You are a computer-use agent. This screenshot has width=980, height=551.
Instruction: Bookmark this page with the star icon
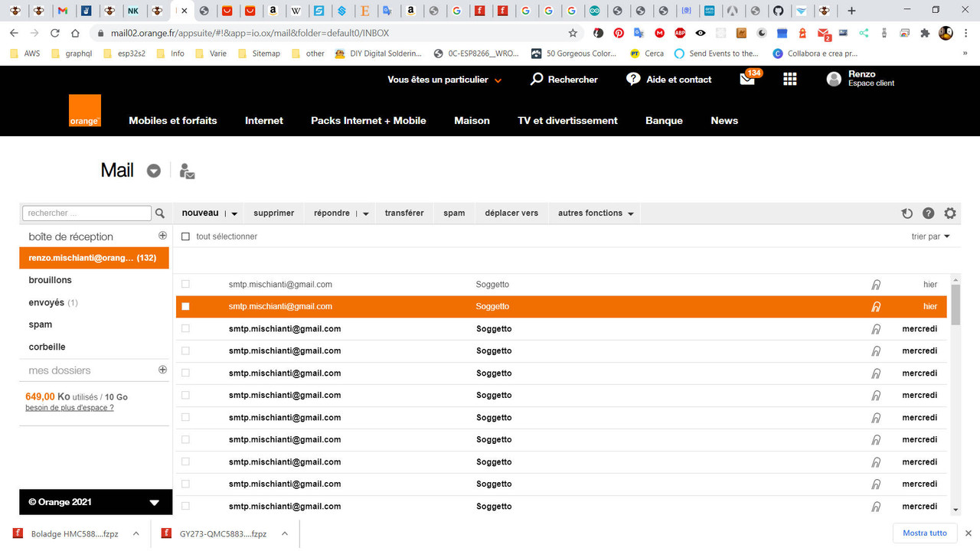(573, 33)
